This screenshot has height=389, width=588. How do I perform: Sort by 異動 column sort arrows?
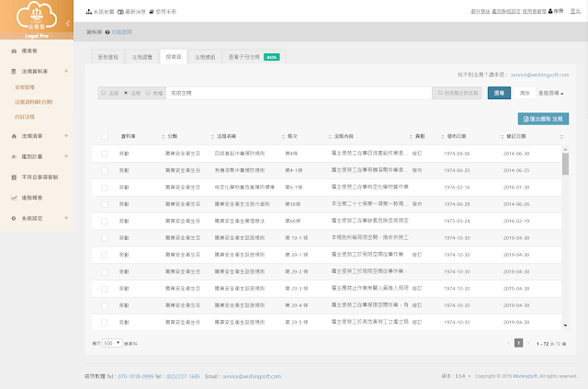coord(443,137)
